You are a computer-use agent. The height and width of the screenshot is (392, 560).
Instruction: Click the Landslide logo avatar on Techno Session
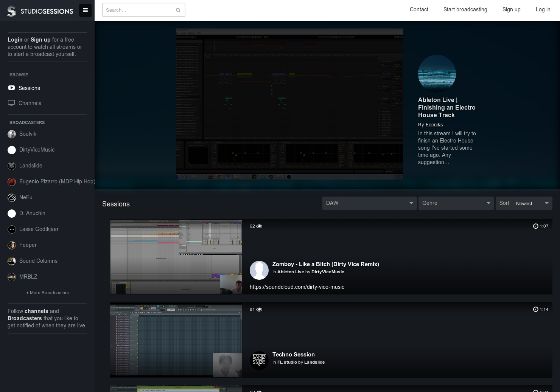pos(259,361)
